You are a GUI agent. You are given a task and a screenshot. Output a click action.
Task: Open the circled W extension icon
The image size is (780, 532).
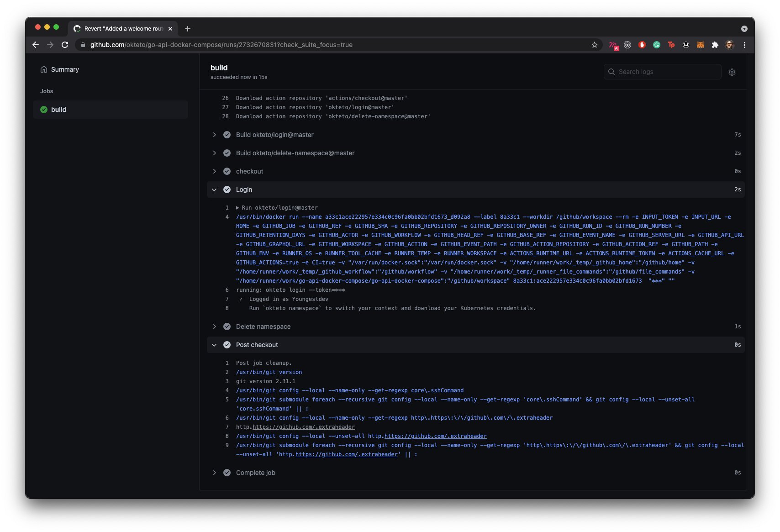point(686,45)
